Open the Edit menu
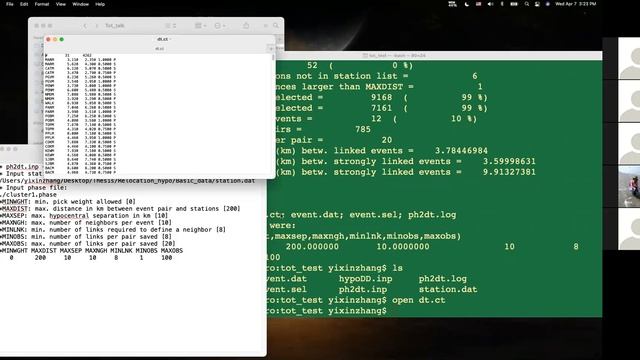 tap(24, 4)
